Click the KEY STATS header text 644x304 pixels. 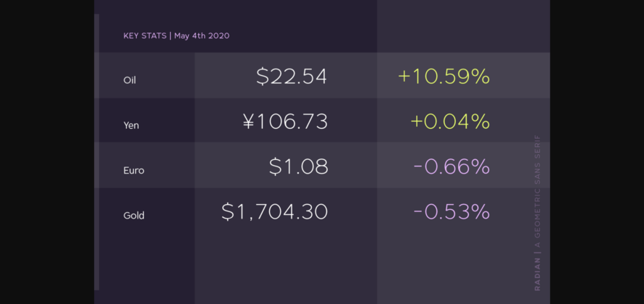(145, 35)
